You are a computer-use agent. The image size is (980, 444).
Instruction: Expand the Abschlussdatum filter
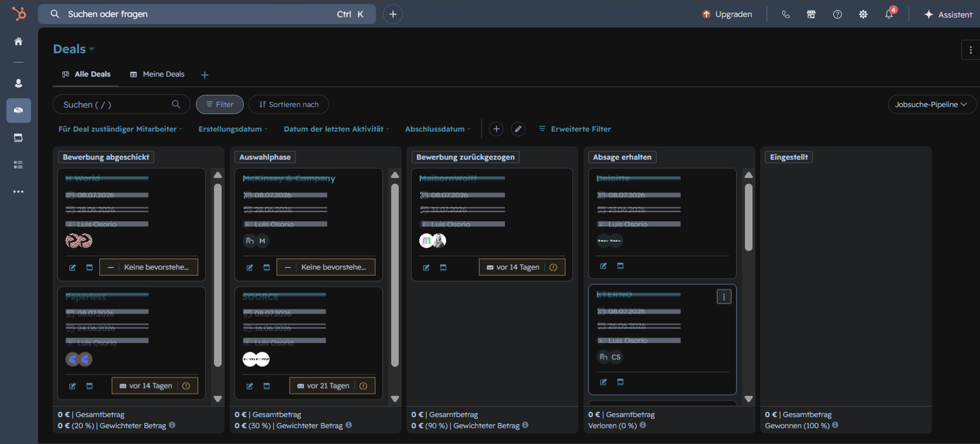(437, 129)
